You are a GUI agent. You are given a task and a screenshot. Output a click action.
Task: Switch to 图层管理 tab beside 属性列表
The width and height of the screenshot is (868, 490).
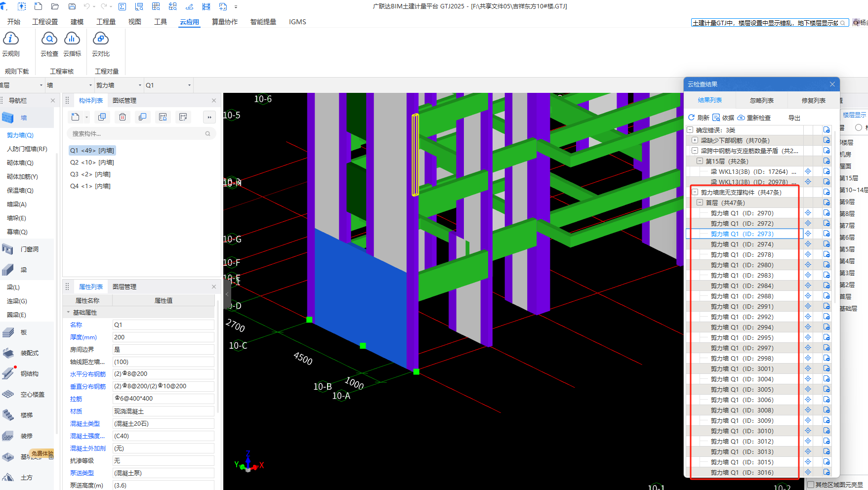coord(124,286)
